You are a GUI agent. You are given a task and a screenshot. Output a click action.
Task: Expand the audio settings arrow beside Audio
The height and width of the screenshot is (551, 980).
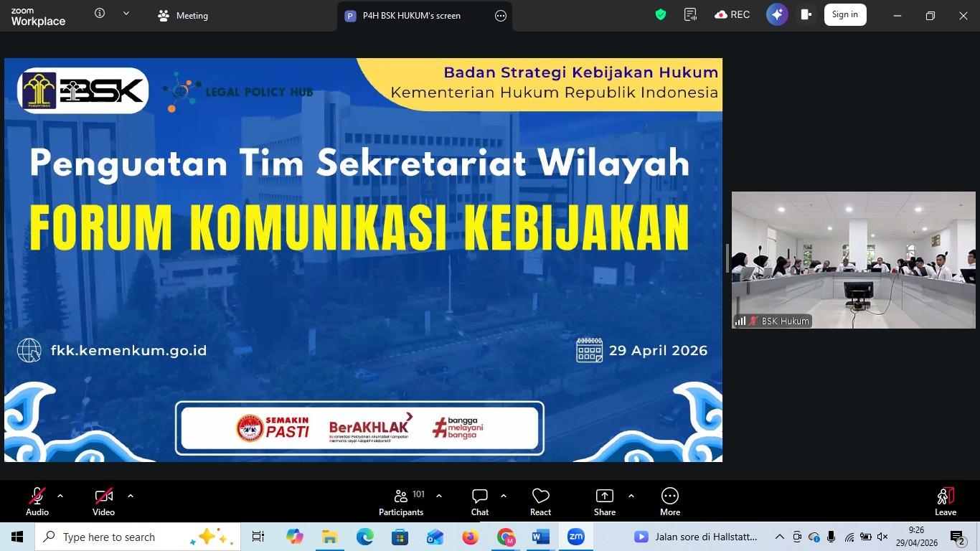(60, 496)
